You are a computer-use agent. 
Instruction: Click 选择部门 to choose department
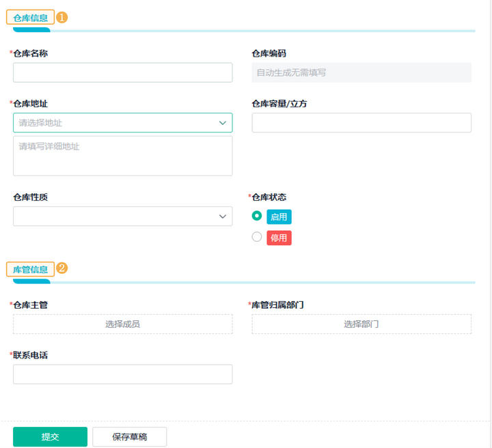point(361,324)
